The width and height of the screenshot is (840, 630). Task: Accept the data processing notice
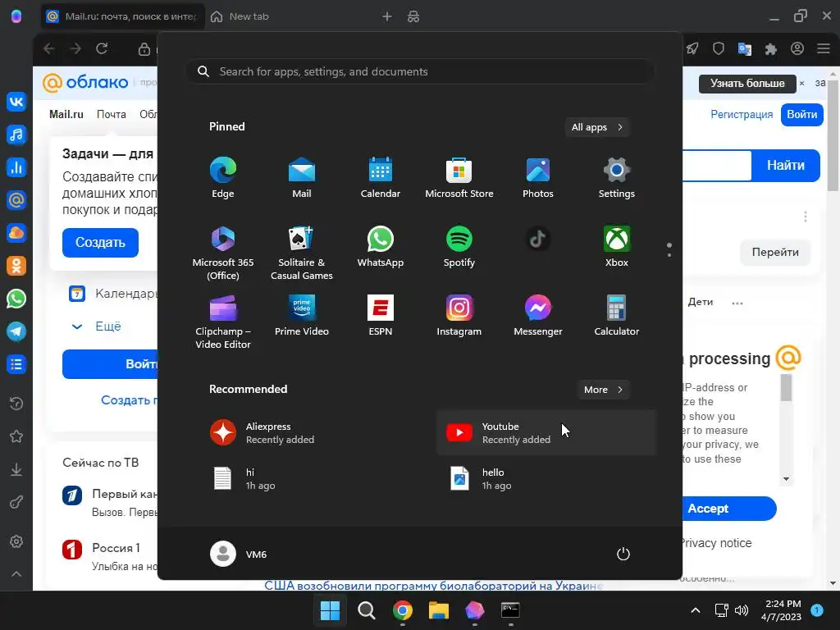point(728,509)
